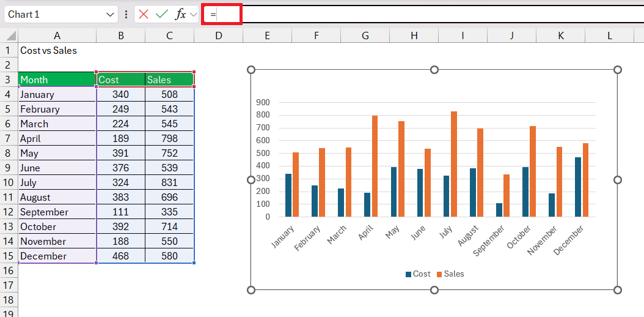Viewport: 644px width, 317px height.
Task: Click the blue December Cost bar
Action: 578,187
